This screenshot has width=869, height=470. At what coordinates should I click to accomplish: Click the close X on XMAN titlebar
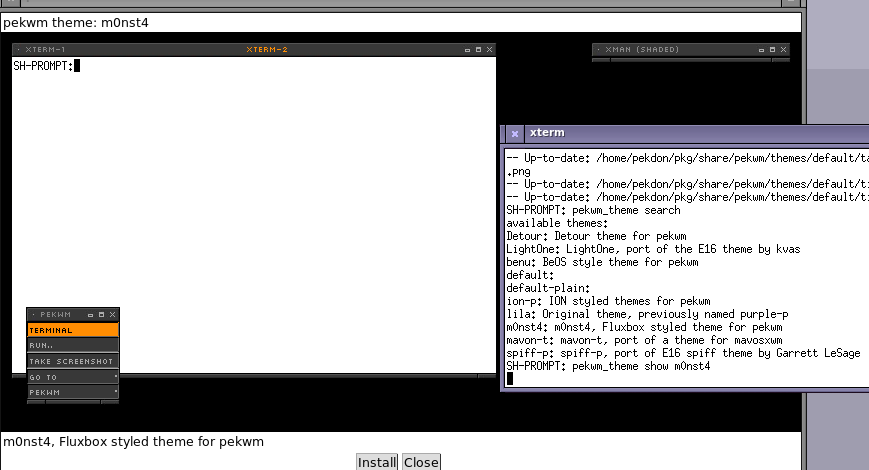pos(784,50)
